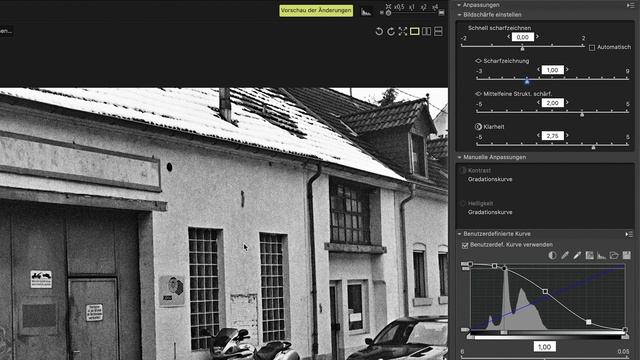
Task: Click the Mittelfeine Strukt. slider handle
Action: [x=582, y=114]
